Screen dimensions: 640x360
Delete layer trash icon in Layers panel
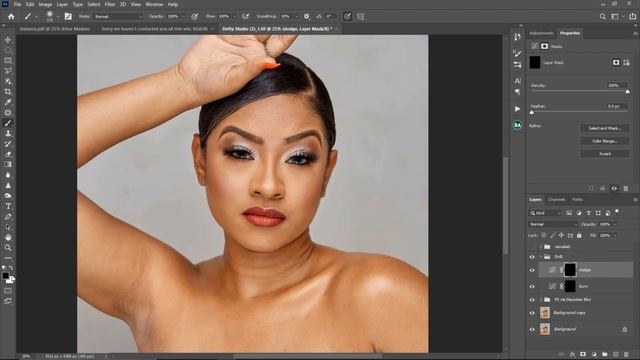click(x=626, y=354)
